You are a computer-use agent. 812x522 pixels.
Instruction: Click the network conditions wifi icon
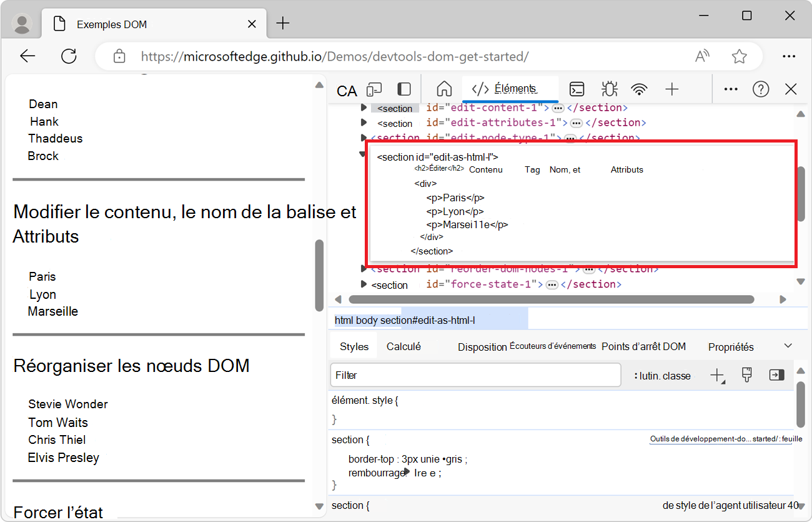click(639, 89)
